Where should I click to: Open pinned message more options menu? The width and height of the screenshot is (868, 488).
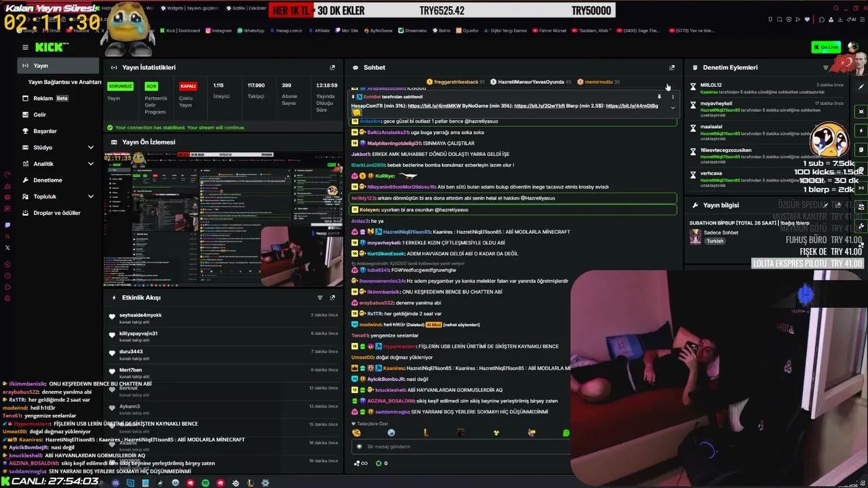coord(673,97)
